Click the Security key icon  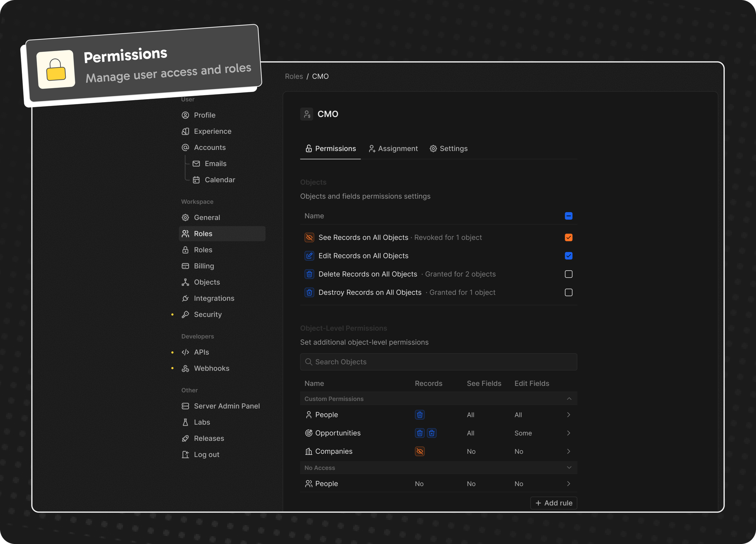pos(185,315)
